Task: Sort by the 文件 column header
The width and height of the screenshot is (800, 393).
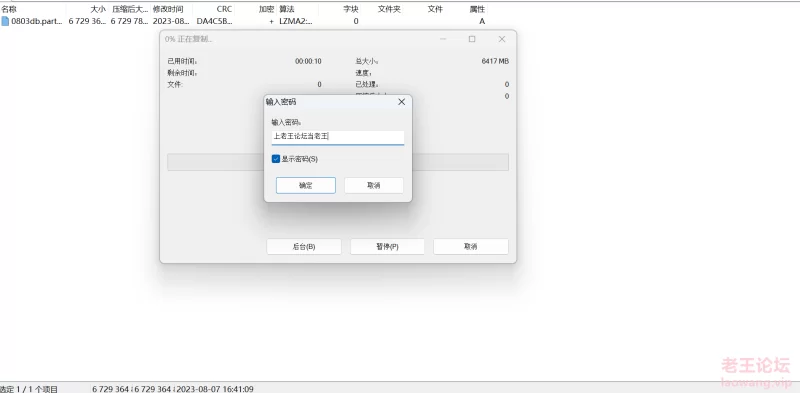Action: (x=435, y=9)
